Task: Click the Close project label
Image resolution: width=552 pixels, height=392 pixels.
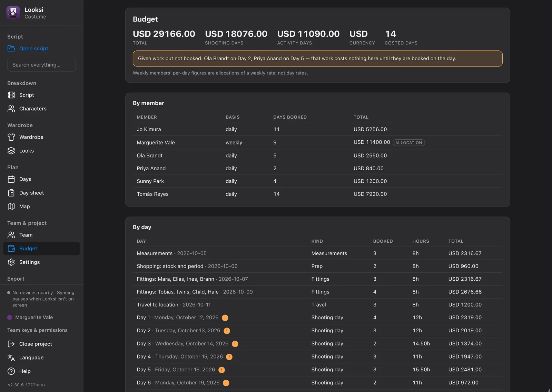Action: 36,344
